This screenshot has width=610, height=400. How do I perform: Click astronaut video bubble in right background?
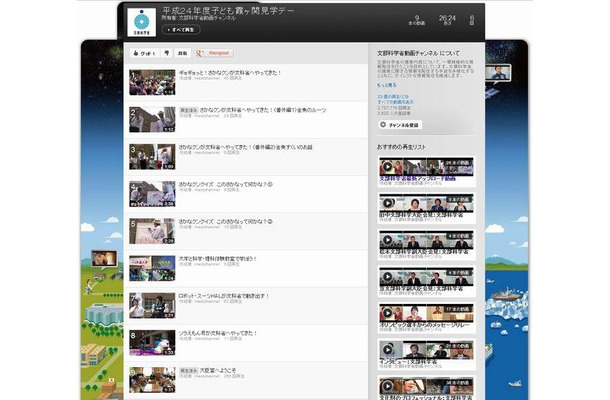498,73
